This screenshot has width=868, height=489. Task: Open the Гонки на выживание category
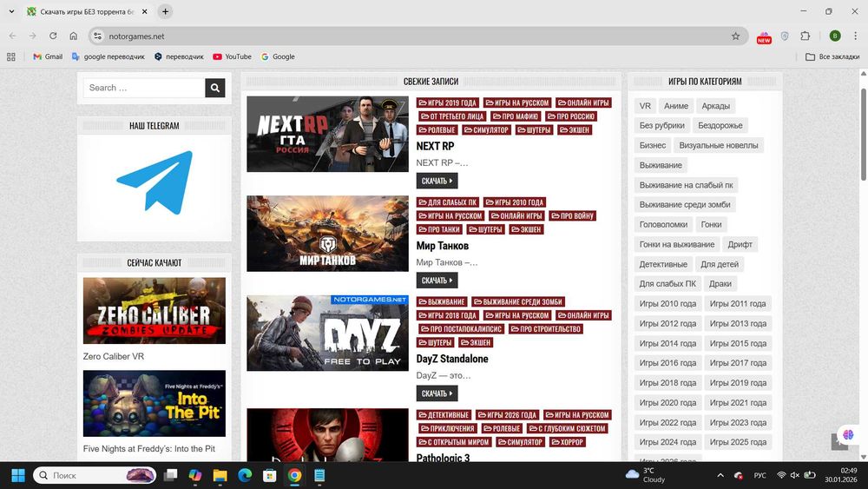(x=676, y=244)
